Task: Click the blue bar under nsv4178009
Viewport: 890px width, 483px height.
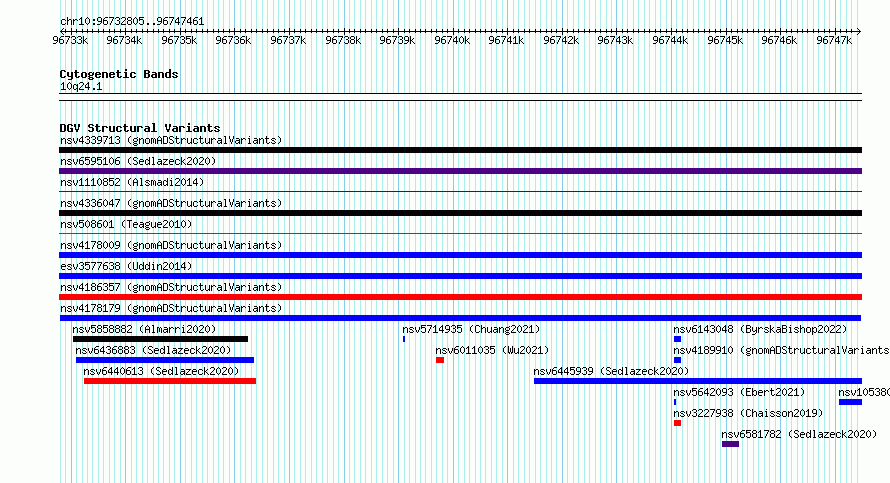Action: click(x=460, y=255)
